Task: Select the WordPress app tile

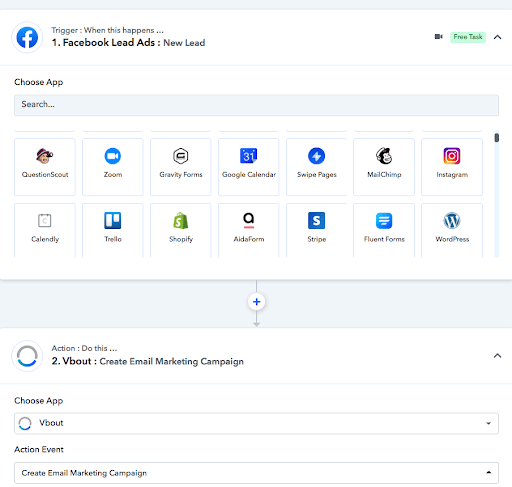Action: [x=452, y=230]
